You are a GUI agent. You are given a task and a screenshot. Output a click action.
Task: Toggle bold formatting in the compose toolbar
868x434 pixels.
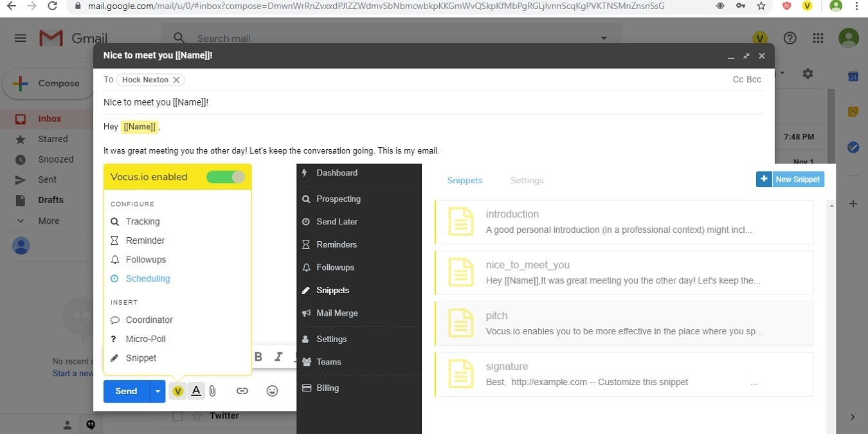[x=258, y=357]
